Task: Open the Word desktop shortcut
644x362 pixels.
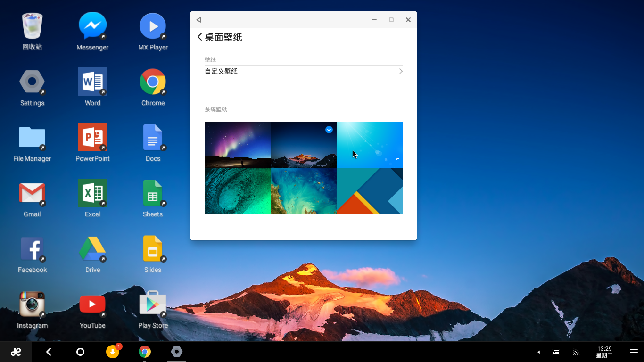Action: pos(92,82)
